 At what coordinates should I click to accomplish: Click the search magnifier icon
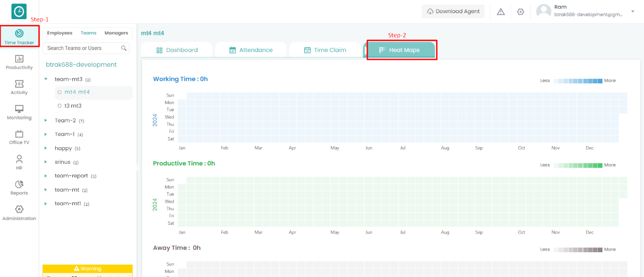pos(124,48)
